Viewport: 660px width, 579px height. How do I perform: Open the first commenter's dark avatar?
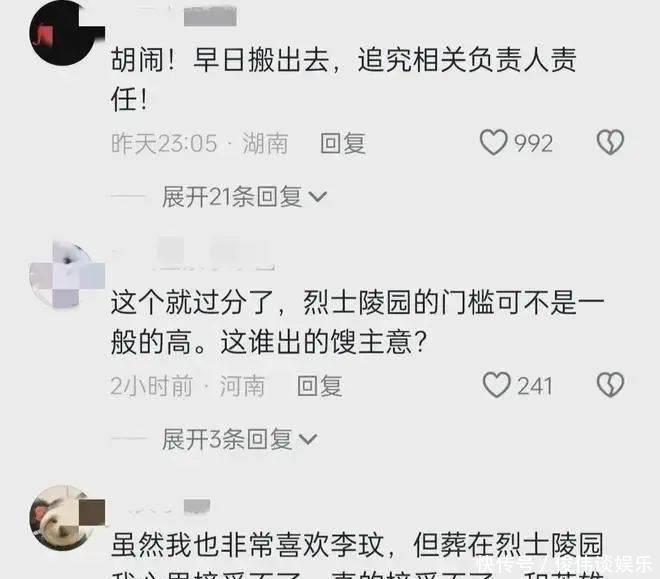[63, 32]
